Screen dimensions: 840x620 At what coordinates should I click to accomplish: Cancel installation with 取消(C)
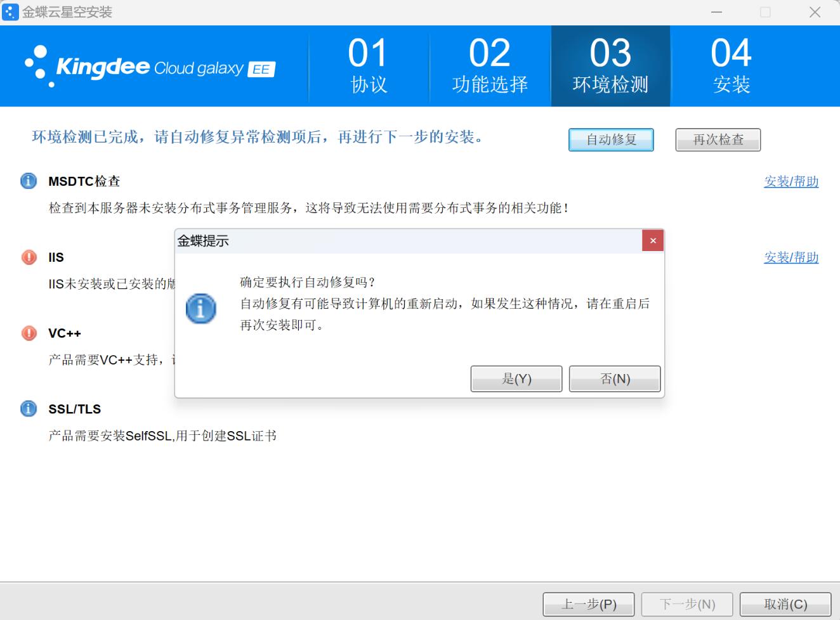785,604
